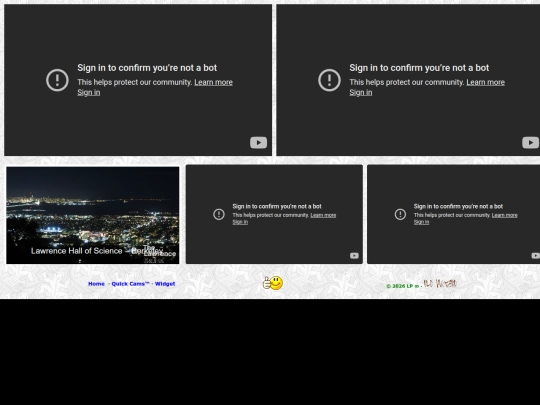Open Learn more in bottom-middle video panel
540x405 pixels.
click(323, 215)
